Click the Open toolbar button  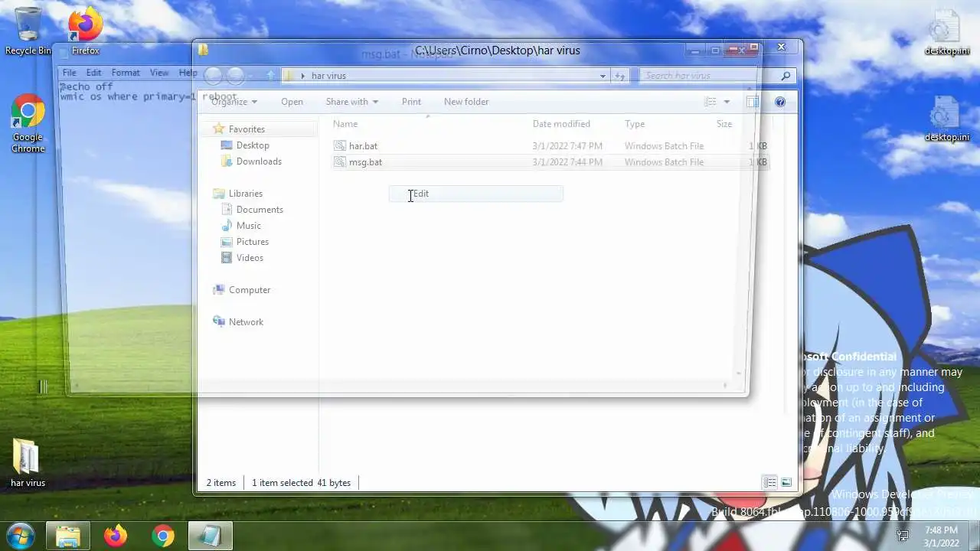[292, 102]
